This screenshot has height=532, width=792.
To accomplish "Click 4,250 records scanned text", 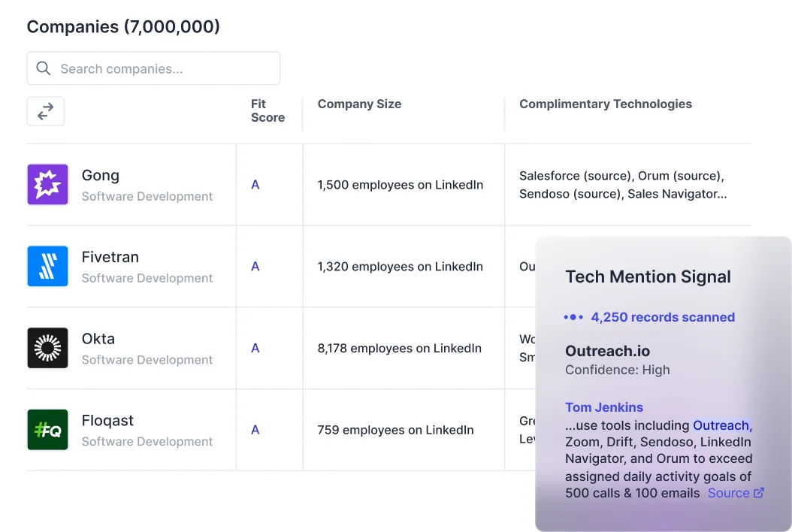I will pos(663,317).
